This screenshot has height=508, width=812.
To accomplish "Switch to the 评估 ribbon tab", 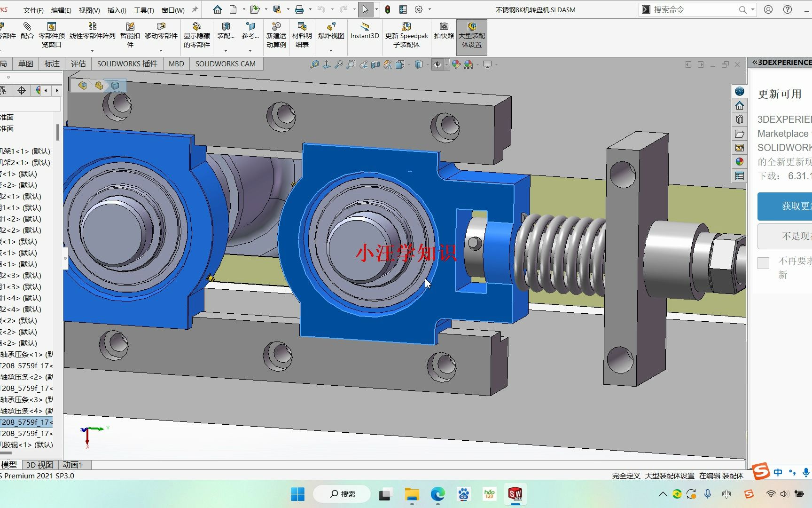I will (78, 63).
